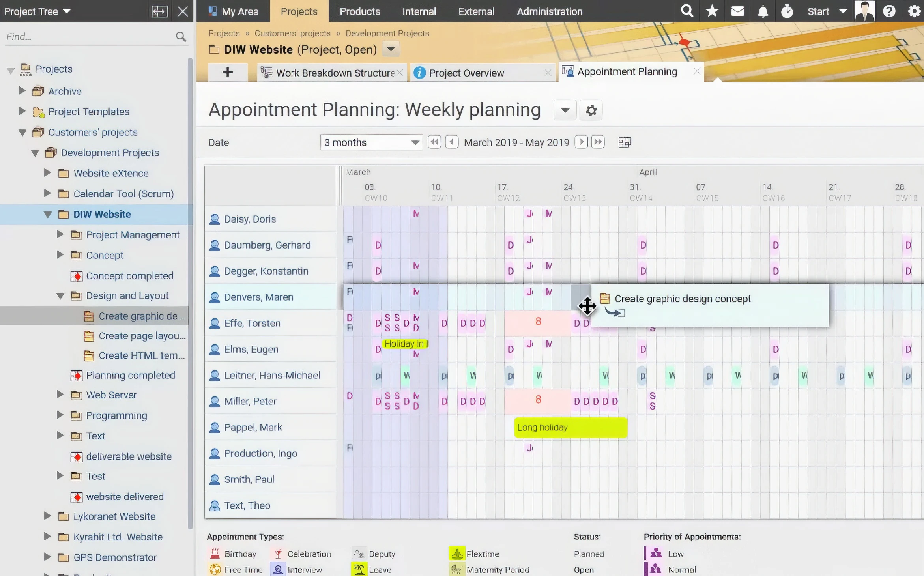Expand the Archive folder
924x576 pixels.
tap(22, 91)
